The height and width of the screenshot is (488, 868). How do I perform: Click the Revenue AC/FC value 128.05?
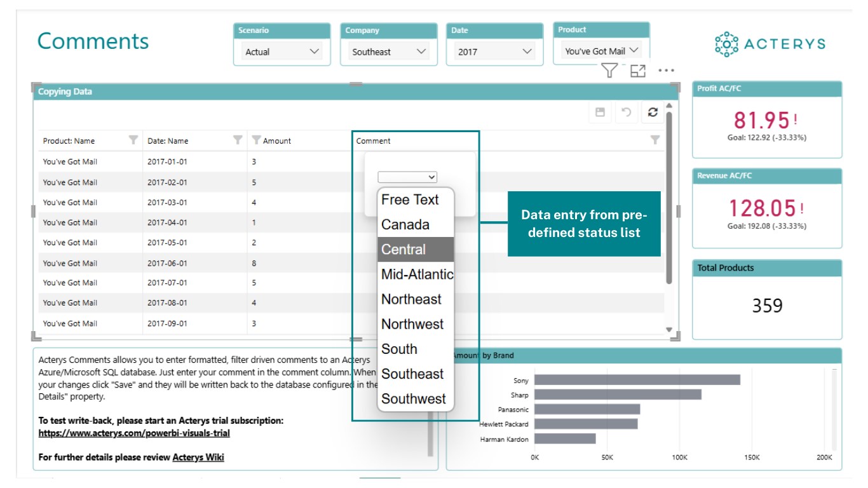[762, 208]
